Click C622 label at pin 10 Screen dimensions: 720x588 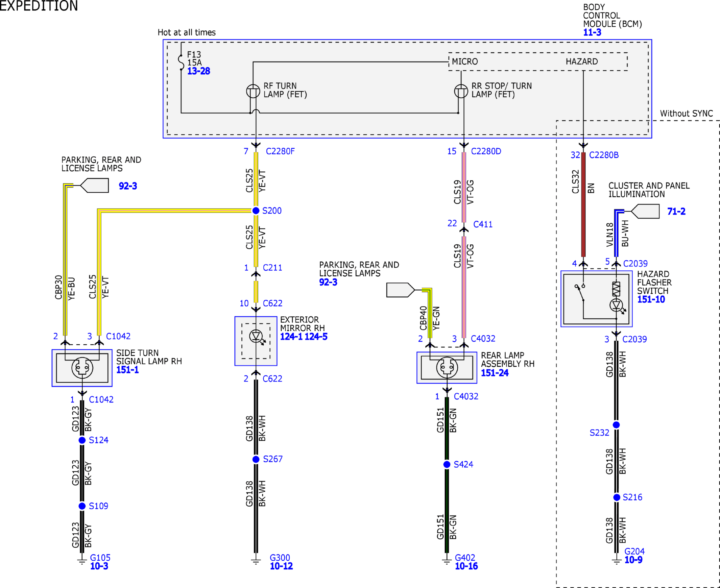point(272,303)
